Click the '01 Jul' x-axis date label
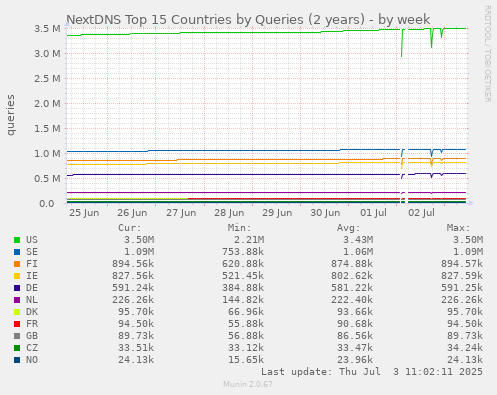 373,213
